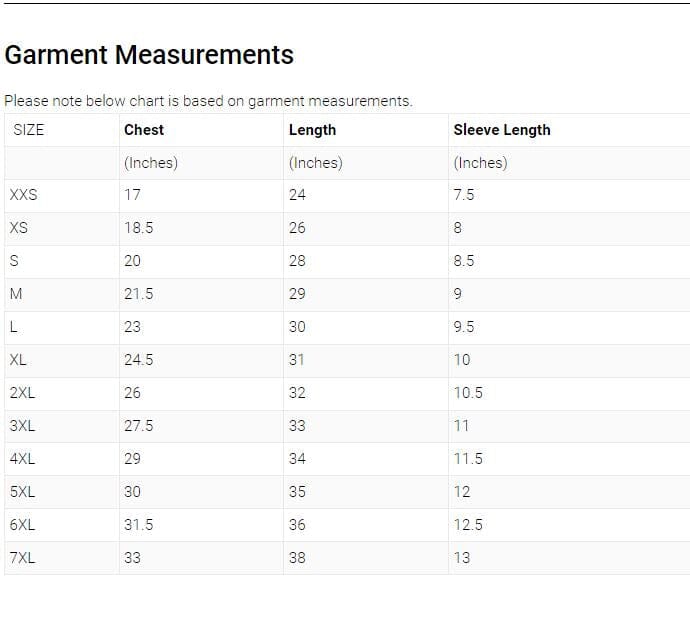This screenshot has width=690, height=623.
Task: Click the Sleeve Length column header
Action: 502,130
